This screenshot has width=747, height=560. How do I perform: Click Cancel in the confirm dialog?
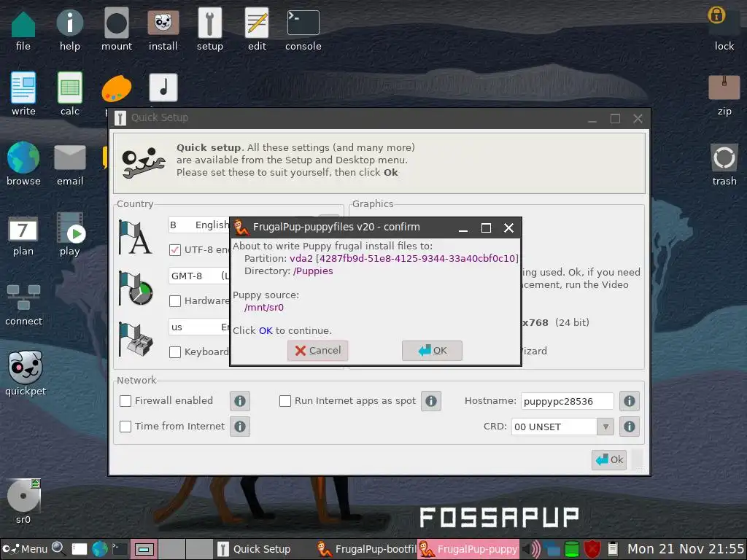click(318, 351)
